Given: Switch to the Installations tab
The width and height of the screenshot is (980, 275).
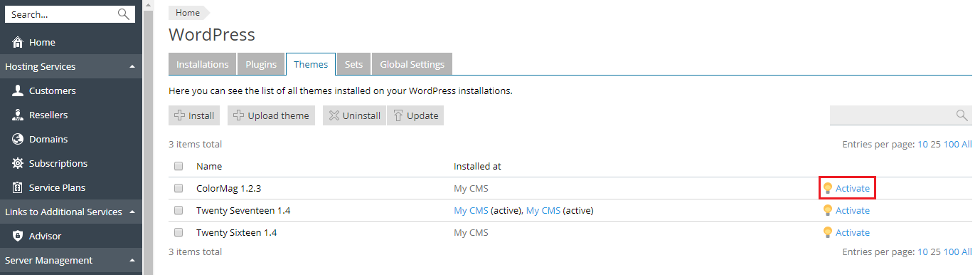Looking at the screenshot, I should pyautogui.click(x=203, y=64).
